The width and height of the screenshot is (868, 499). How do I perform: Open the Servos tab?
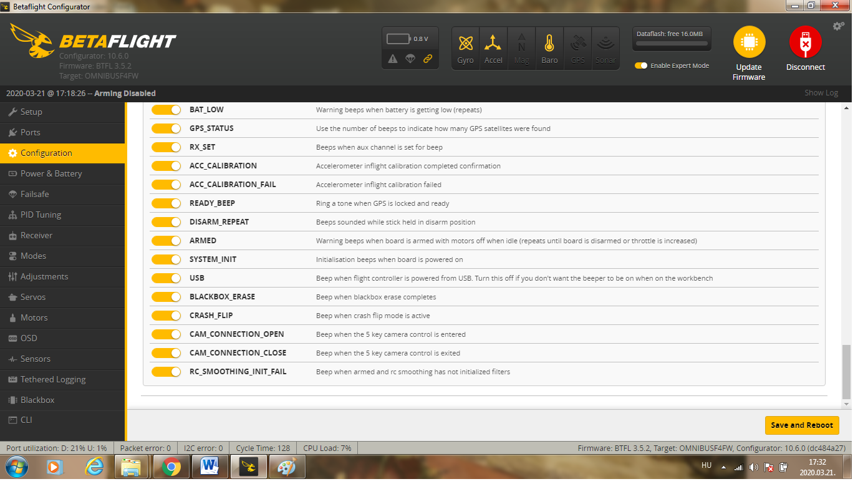[x=62, y=297]
